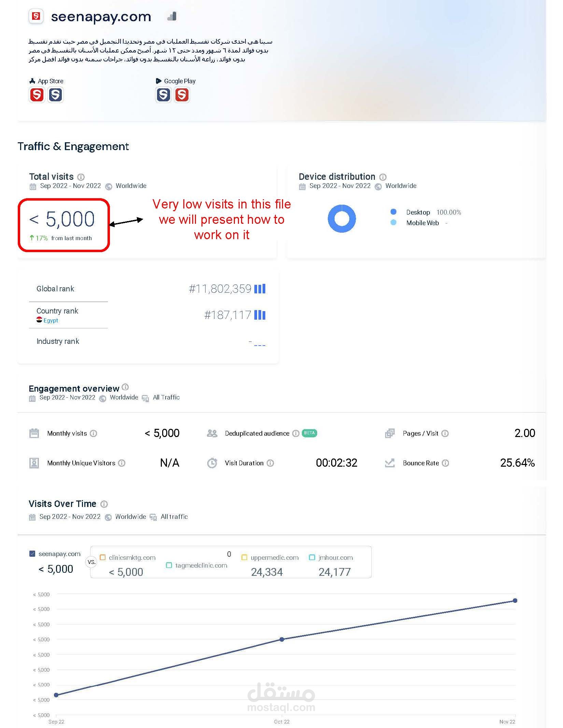Click the Pages / Visit pages icon
563x728 pixels.
pyautogui.click(x=390, y=433)
